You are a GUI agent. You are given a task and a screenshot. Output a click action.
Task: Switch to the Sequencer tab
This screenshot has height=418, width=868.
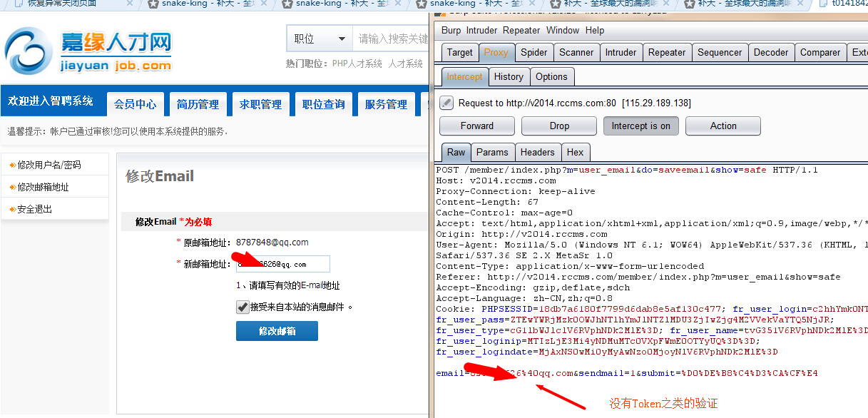[720, 52]
